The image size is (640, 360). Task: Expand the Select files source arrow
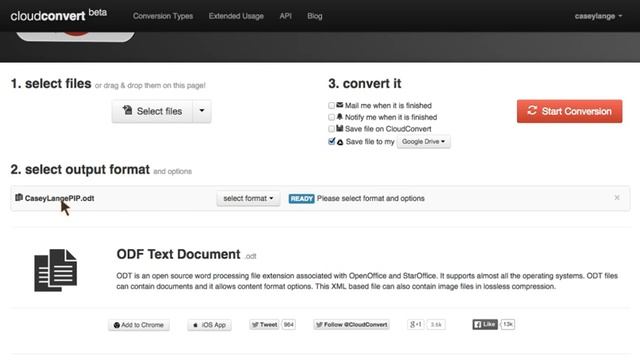(202, 111)
